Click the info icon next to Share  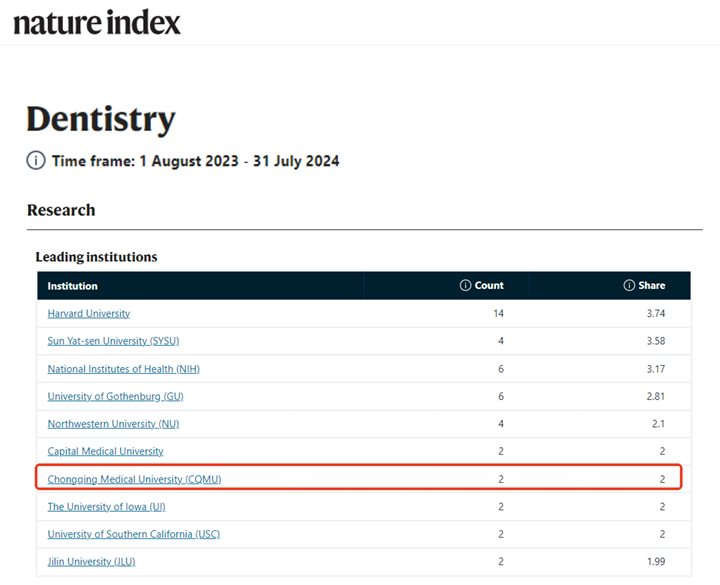[628, 285]
